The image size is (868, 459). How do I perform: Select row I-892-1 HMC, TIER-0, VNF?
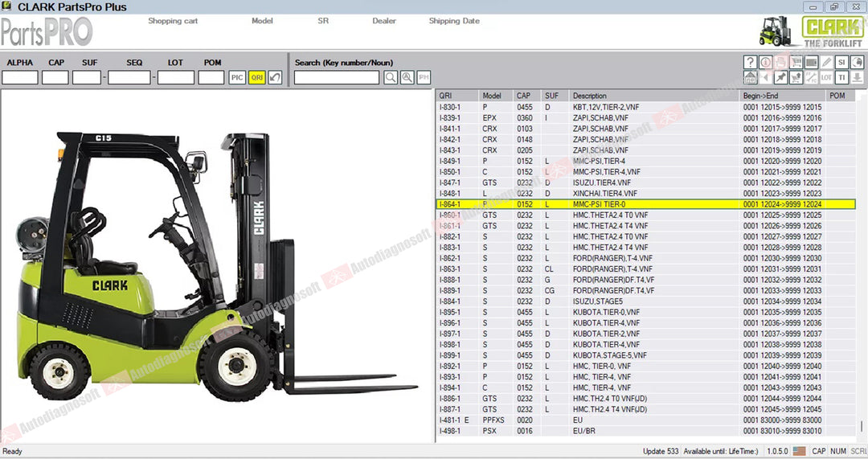(x=645, y=366)
